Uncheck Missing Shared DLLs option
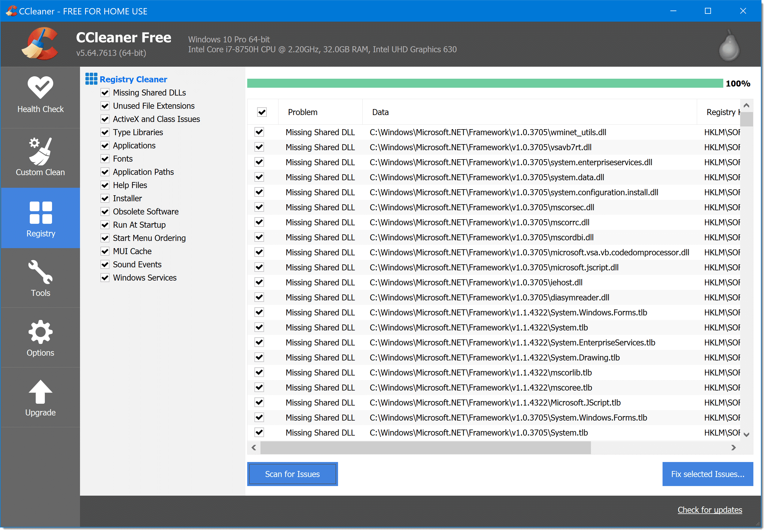This screenshot has width=766, height=532. pos(105,93)
